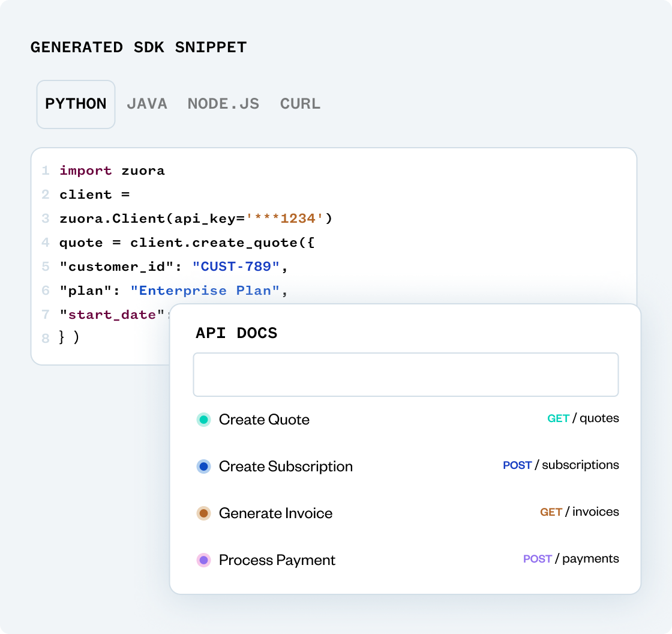Click code line 'import zuora'
The image size is (672, 634).
112,171
